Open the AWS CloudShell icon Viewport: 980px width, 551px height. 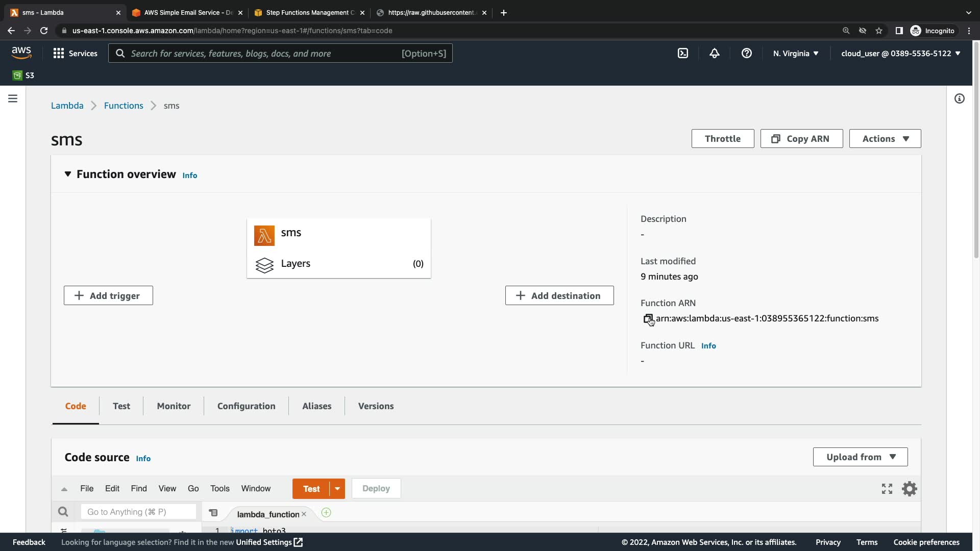point(683,53)
